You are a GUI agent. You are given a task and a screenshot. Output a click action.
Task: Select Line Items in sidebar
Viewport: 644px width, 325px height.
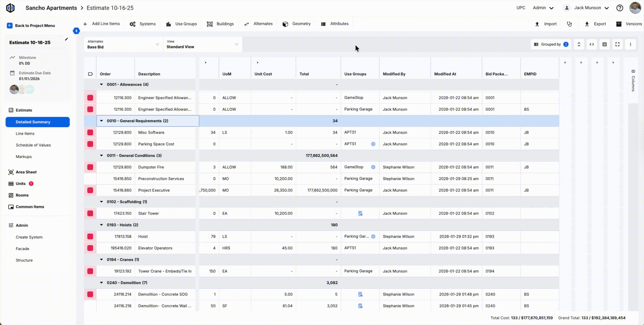[25, 134]
